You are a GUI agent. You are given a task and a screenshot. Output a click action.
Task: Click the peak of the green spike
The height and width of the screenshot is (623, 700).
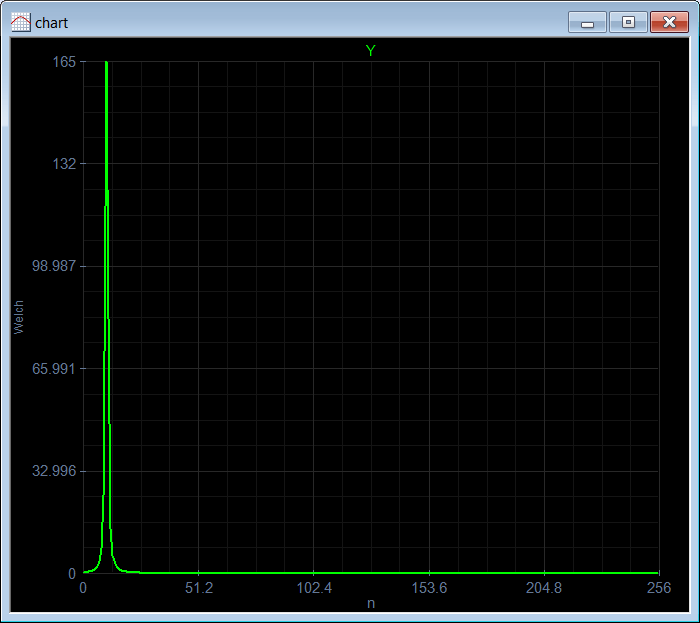106,62
